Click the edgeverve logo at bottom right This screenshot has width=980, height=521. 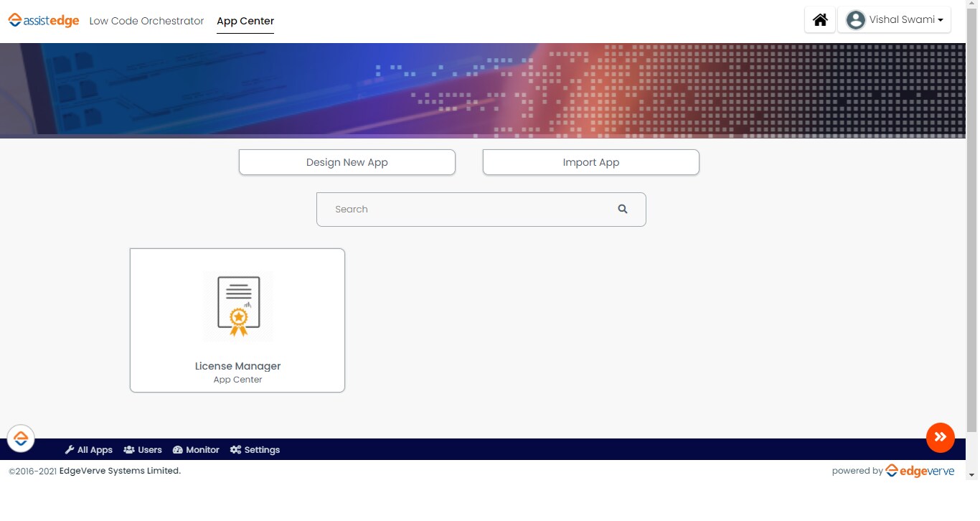pos(920,470)
